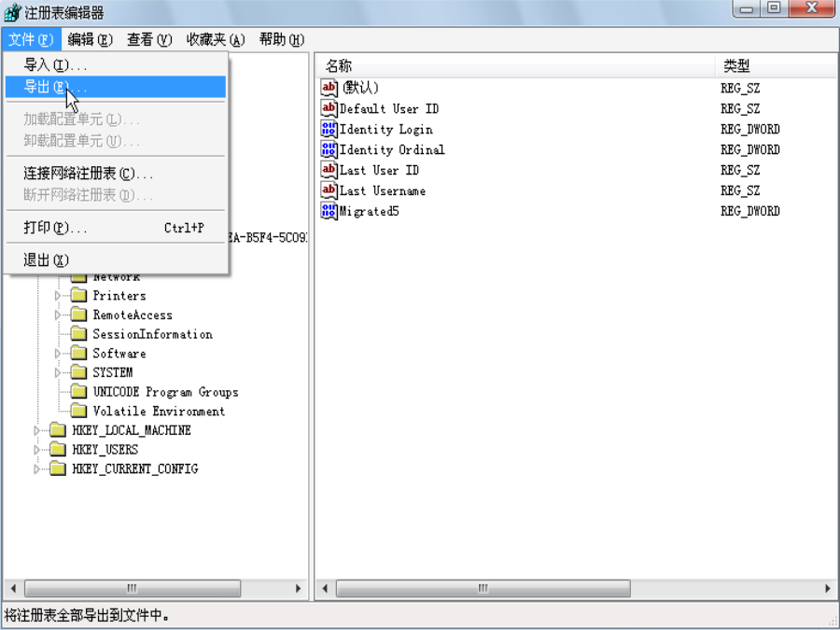The image size is (840, 630).
Task: Click the 类型 column header
Action: click(776, 66)
